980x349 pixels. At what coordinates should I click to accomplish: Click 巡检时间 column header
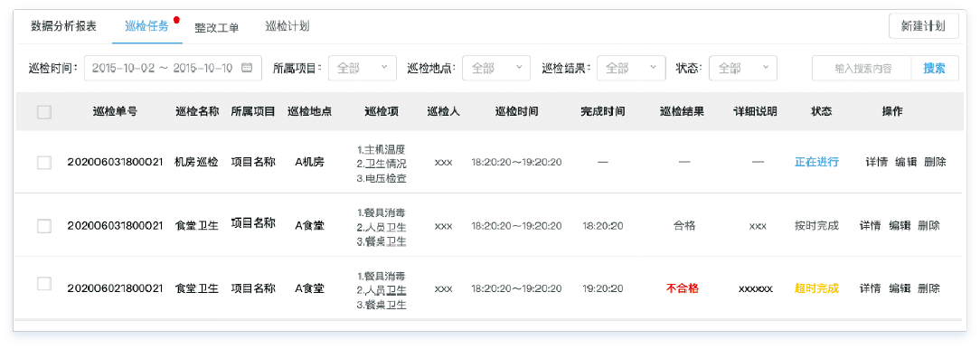[x=516, y=112]
